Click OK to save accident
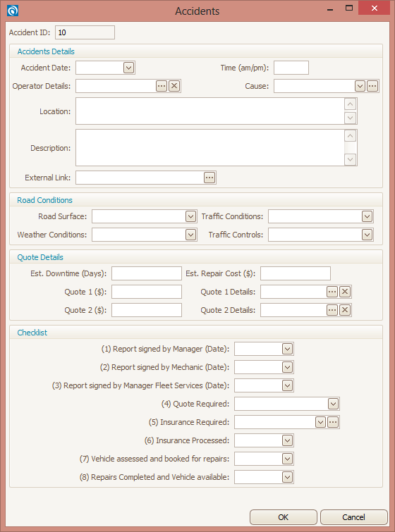This screenshot has width=395, height=532. [x=284, y=517]
